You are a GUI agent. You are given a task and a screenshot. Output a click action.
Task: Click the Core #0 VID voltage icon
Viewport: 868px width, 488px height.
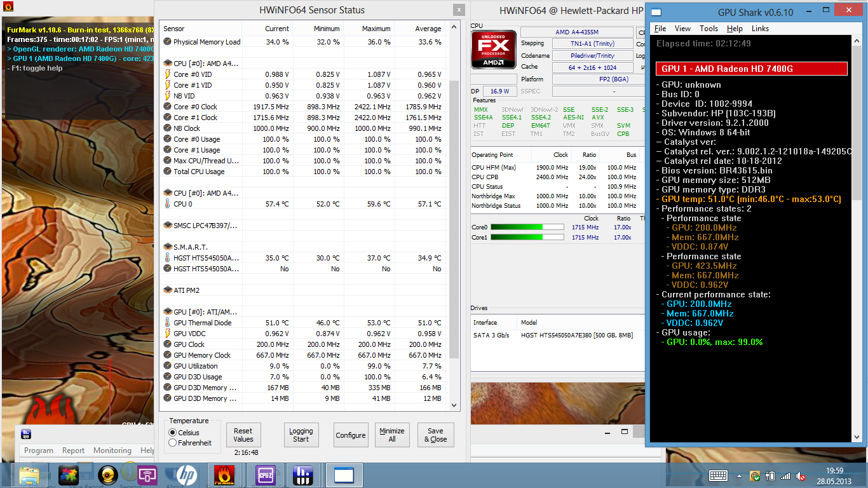click(x=168, y=74)
